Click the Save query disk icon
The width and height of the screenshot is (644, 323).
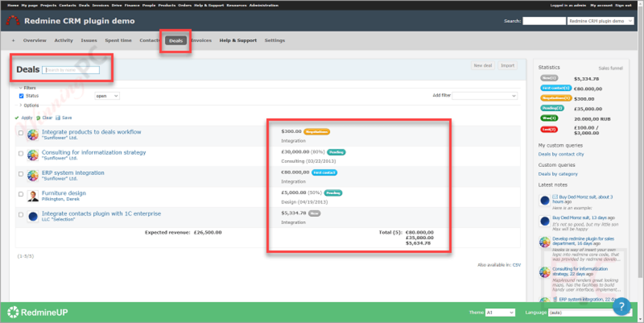pyautogui.click(x=58, y=118)
